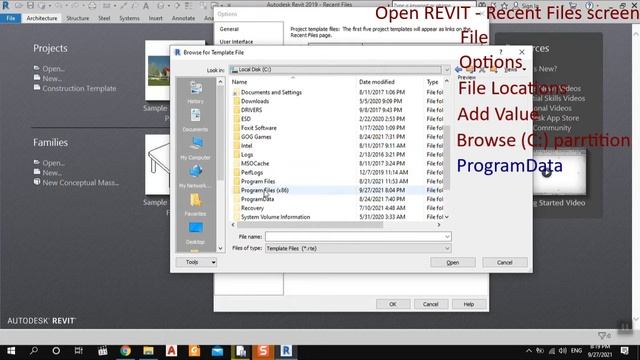Expand the Look in drive dropdown
This screenshot has width=640, height=360.
pos(447,70)
